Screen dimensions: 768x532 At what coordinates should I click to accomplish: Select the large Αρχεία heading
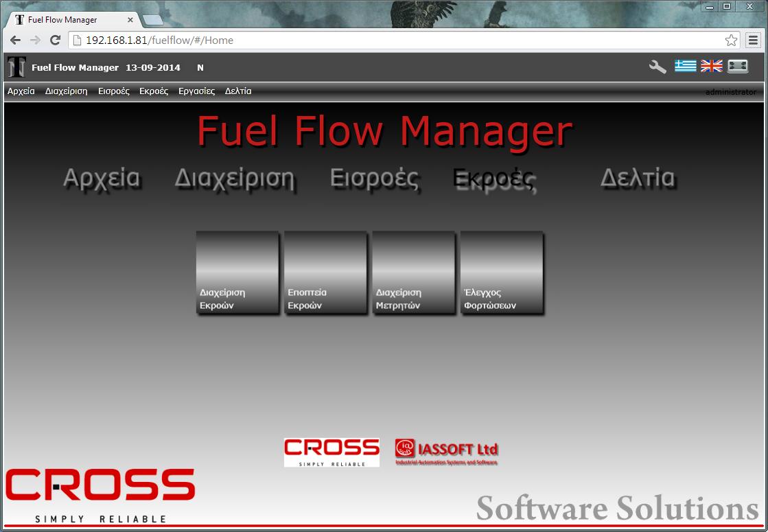pos(102,178)
